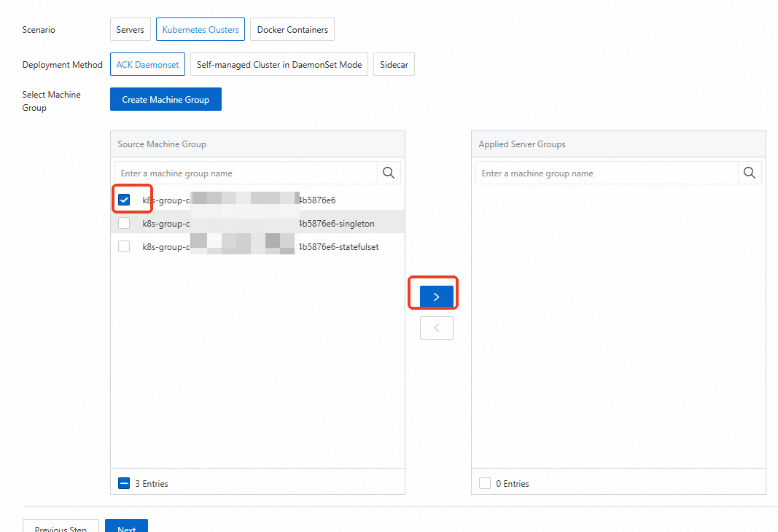Focus the Source Machine Group search field

coord(246,173)
